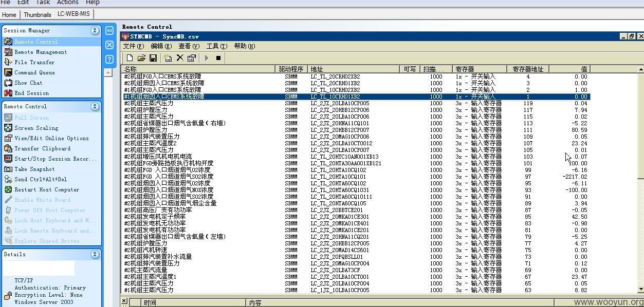
Task: Click the 驱动程序 column header
Action: [x=291, y=69]
